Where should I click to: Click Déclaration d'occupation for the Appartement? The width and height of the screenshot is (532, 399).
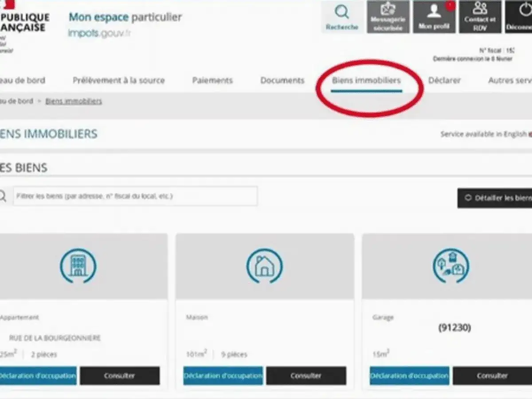tap(38, 376)
